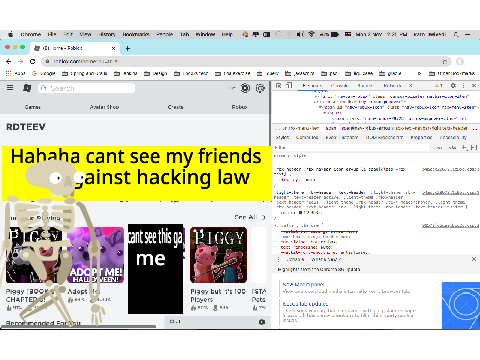Switch to the DevTools Elements tab
Screen dimensions: 480x360
coord(312,86)
